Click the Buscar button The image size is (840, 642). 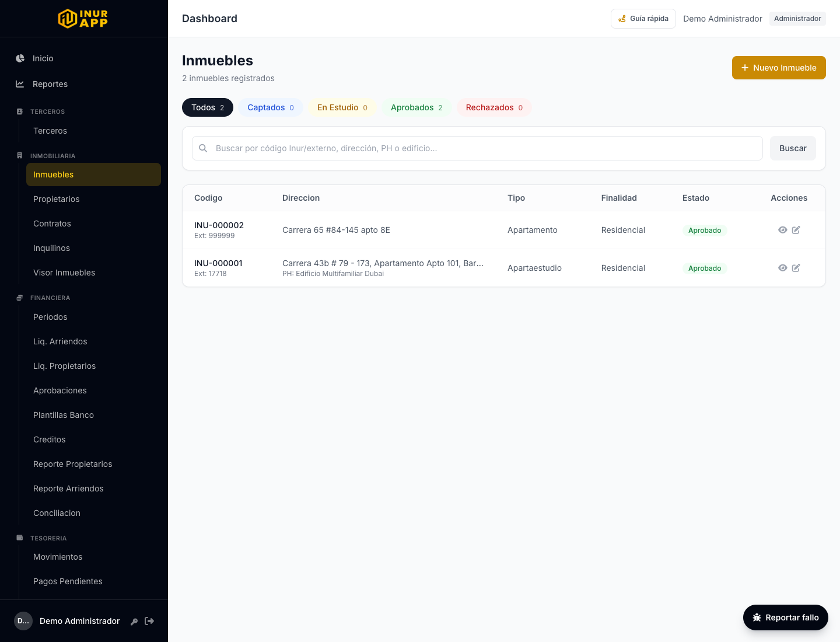(x=793, y=148)
